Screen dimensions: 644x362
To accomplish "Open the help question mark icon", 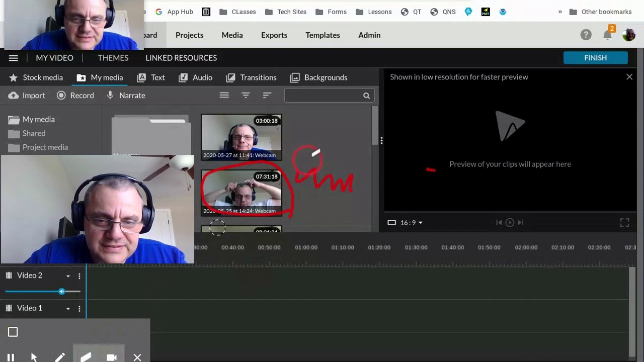I will (586, 35).
